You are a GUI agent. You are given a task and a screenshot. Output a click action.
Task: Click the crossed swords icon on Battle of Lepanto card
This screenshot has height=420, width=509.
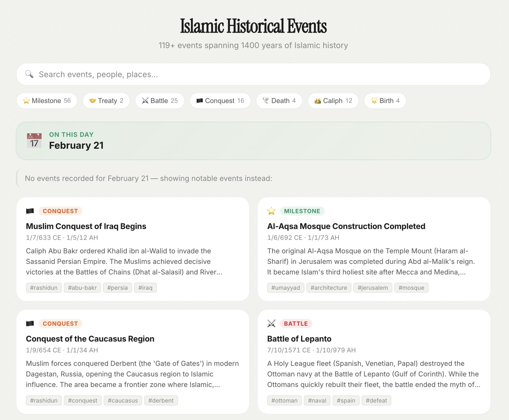pyautogui.click(x=271, y=323)
